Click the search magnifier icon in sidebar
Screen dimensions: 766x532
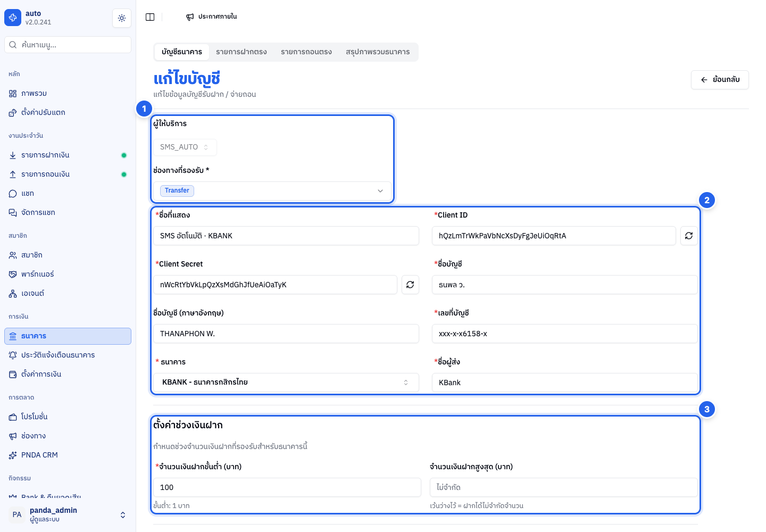click(13, 45)
